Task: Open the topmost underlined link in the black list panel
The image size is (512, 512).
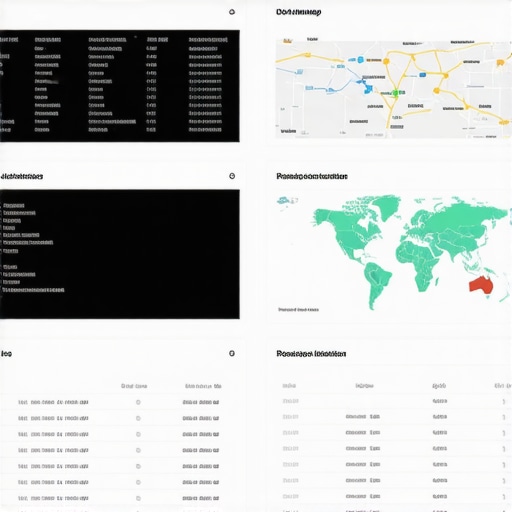Action: click(14, 205)
